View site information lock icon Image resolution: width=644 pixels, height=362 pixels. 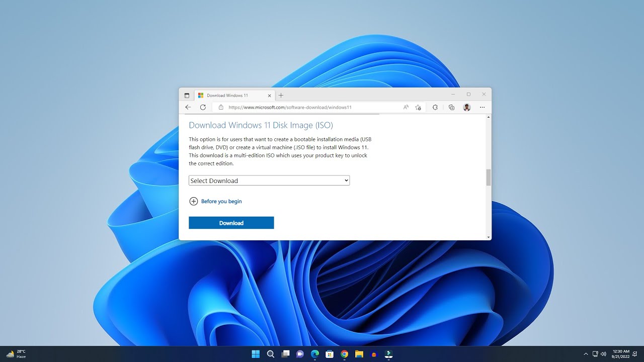(220, 107)
